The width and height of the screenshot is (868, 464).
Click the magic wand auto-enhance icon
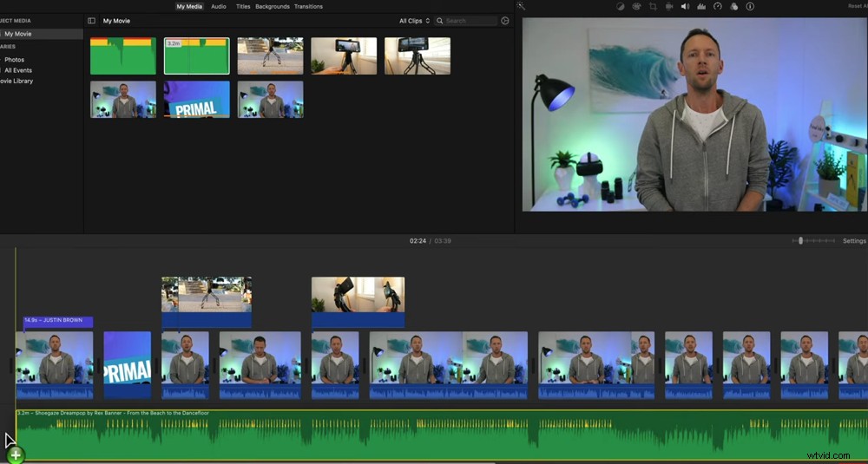pyautogui.click(x=521, y=6)
